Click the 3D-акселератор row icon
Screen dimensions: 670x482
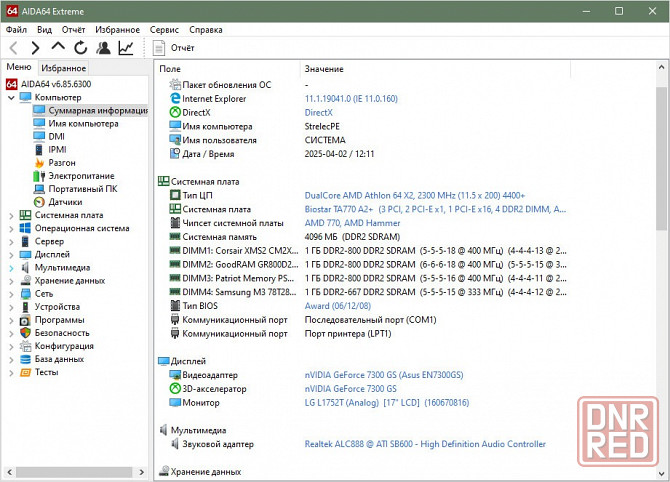click(x=175, y=388)
